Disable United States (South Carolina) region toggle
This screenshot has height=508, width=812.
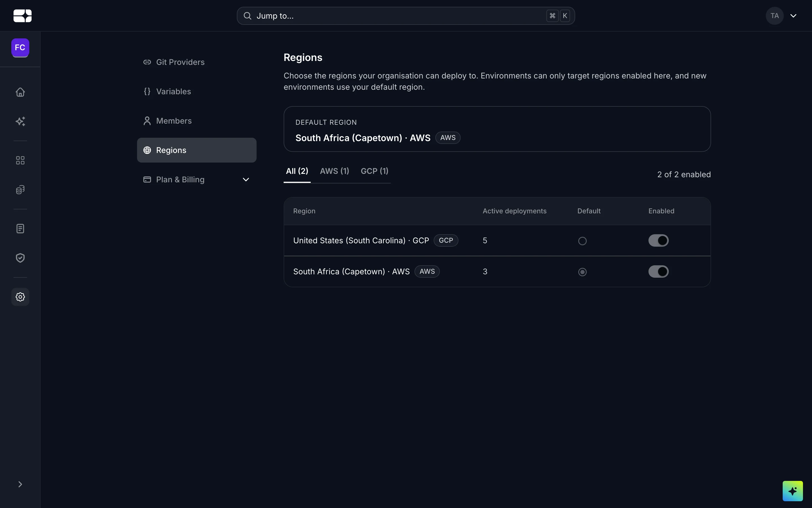coord(658,240)
